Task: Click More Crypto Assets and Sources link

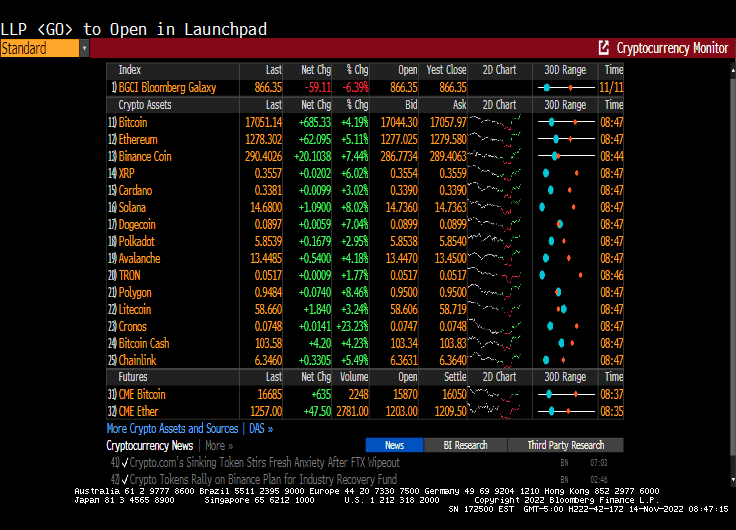Action: point(172,428)
